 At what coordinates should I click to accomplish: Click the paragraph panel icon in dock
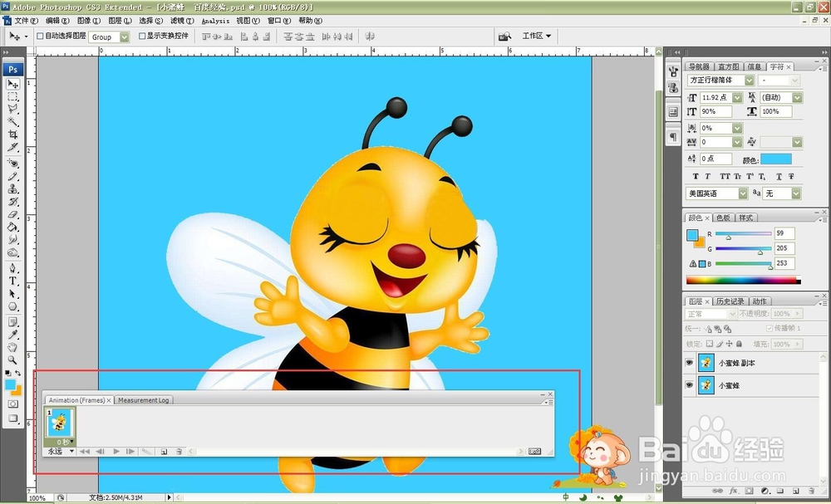click(x=673, y=137)
